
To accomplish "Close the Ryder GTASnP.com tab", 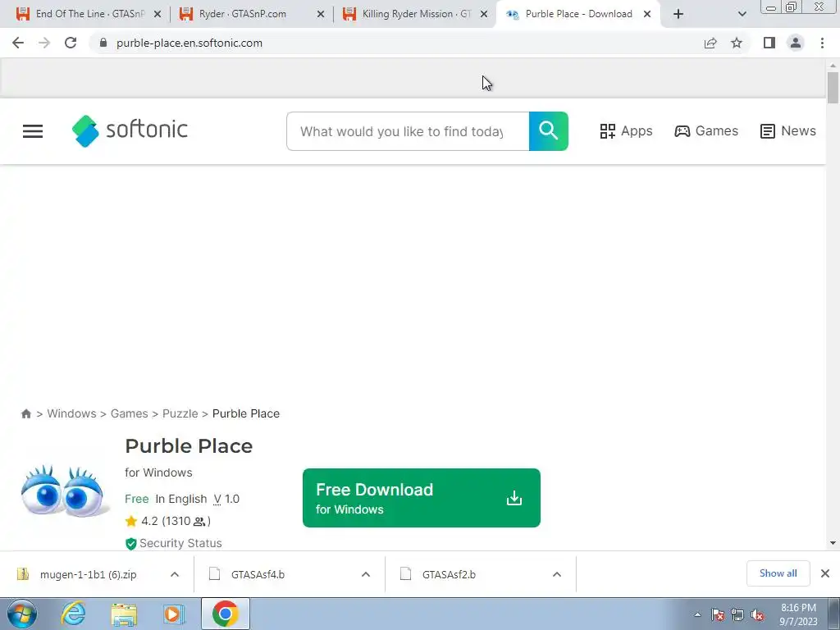I will [321, 15].
